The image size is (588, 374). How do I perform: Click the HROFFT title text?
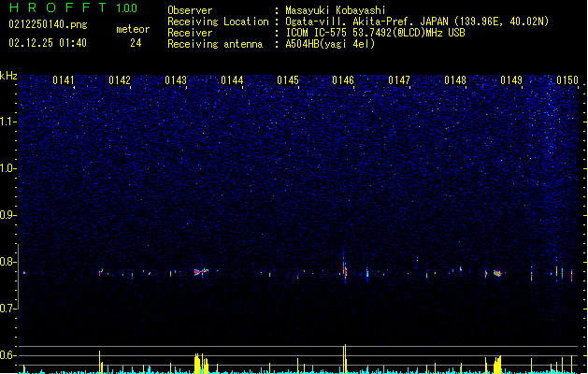[58, 7]
